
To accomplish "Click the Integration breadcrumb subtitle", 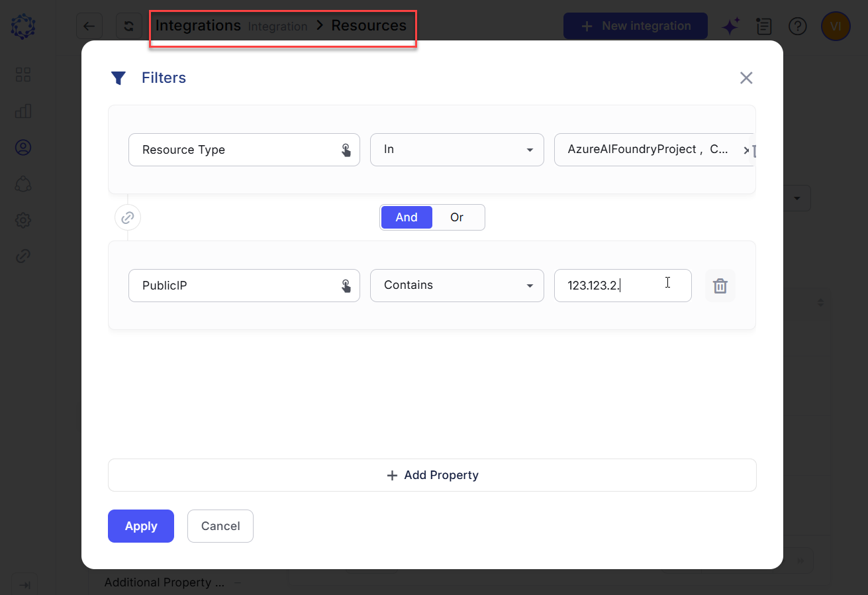I will 277,27.
